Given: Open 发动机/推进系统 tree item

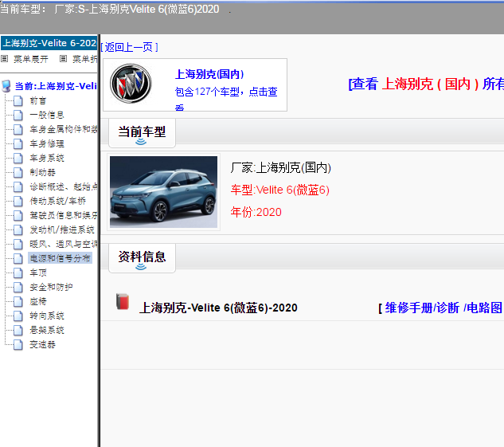Looking at the screenshot, I should pos(62,230).
